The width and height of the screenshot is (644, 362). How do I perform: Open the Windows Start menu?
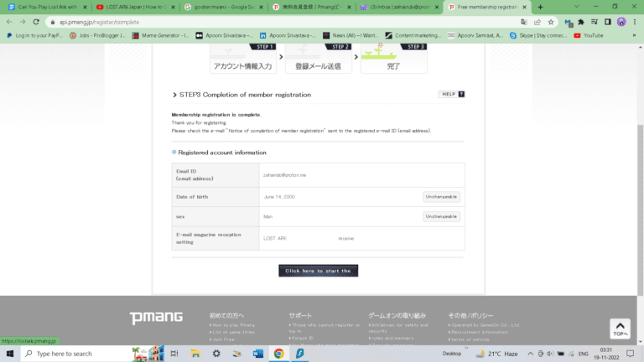pyautogui.click(x=9, y=354)
